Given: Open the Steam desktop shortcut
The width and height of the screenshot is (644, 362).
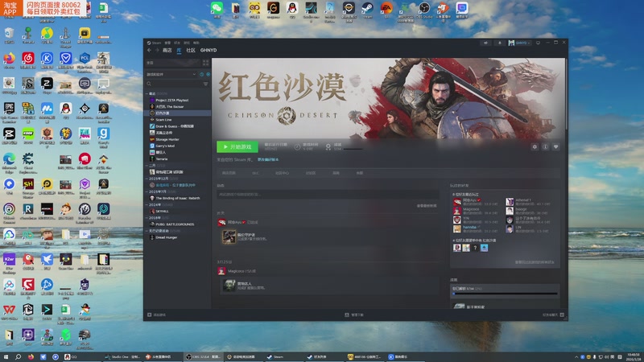Looking at the screenshot, I should [x=368, y=10].
